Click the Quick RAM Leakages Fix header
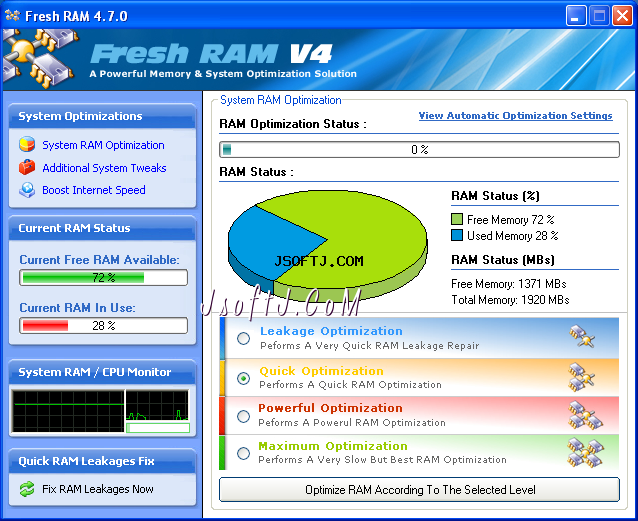The image size is (638, 521). click(102, 461)
